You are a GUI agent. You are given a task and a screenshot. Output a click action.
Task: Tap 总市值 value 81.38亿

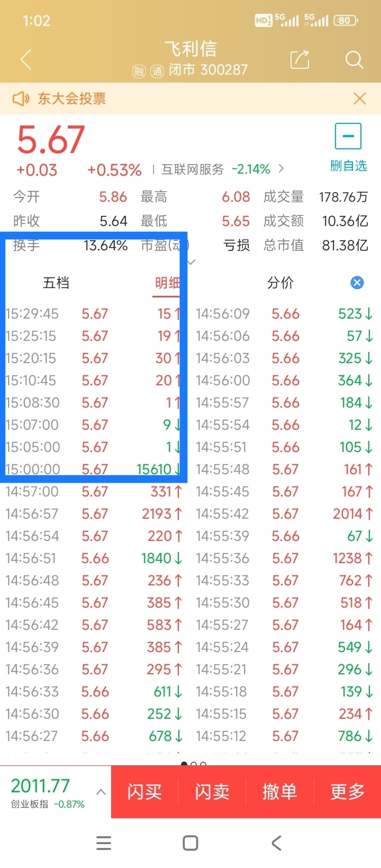pos(345,246)
